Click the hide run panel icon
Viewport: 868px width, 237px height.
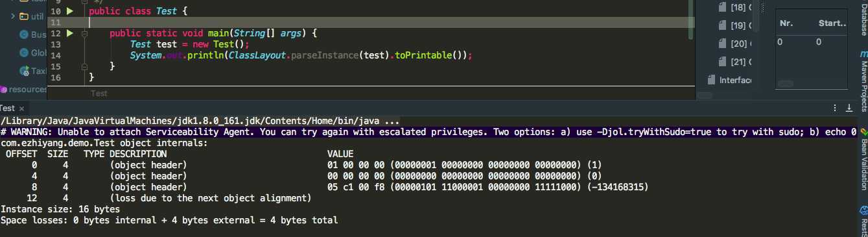point(849,108)
